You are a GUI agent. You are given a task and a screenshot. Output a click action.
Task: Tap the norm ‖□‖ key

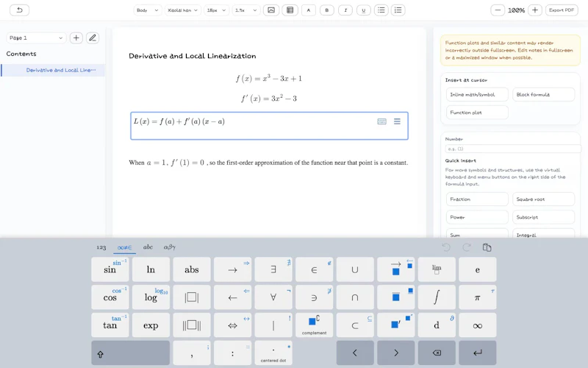coord(192,325)
